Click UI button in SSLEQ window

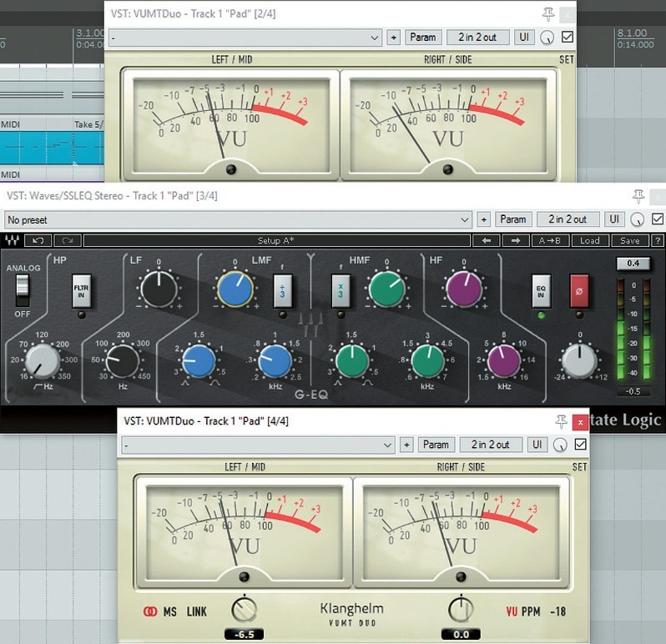614,219
